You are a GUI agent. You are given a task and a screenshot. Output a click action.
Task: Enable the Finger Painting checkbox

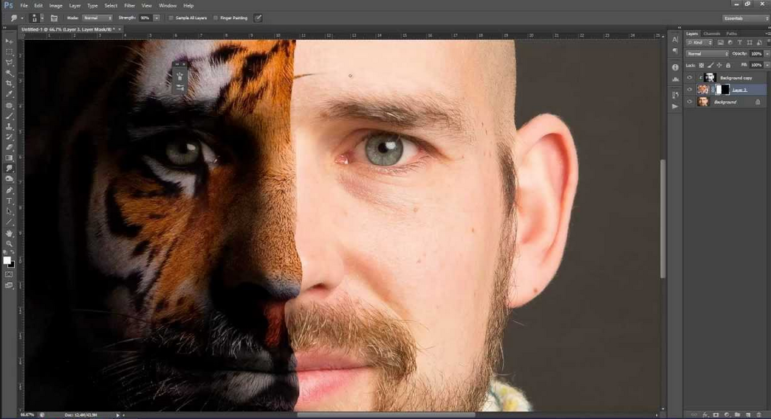pos(213,18)
